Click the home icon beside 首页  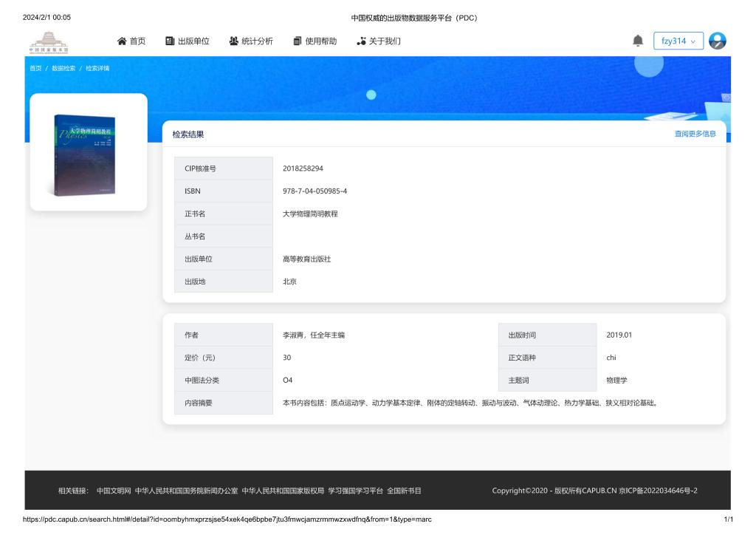pos(122,41)
